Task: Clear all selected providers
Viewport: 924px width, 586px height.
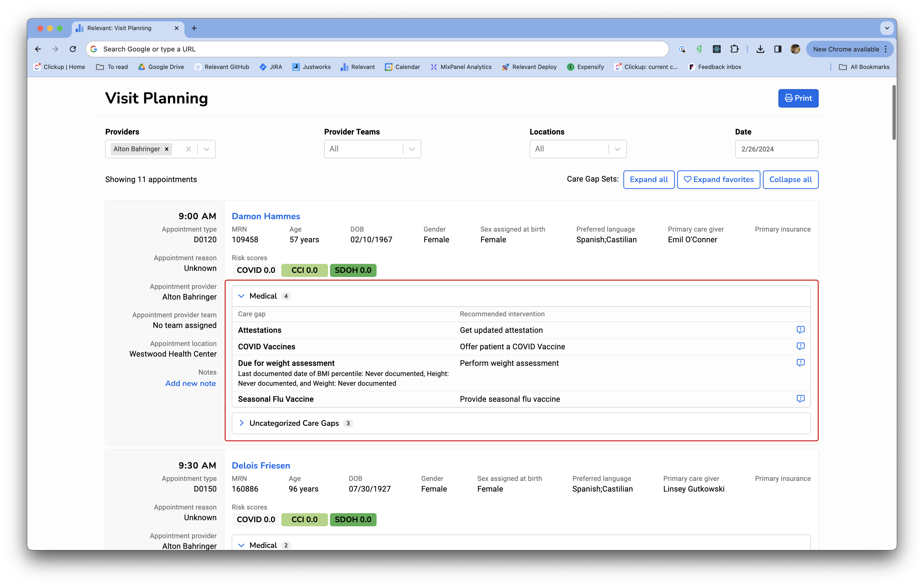Action: [x=188, y=149]
